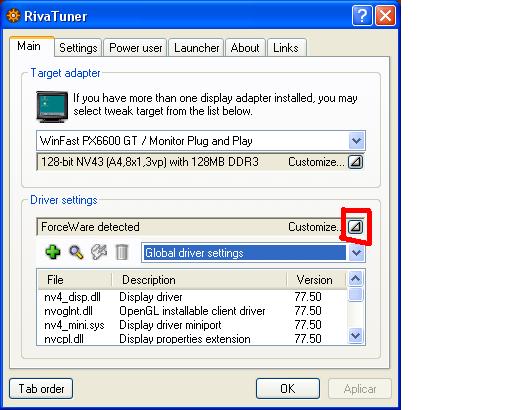Click the File column header
The image size is (512, 410).
(75, 280)
